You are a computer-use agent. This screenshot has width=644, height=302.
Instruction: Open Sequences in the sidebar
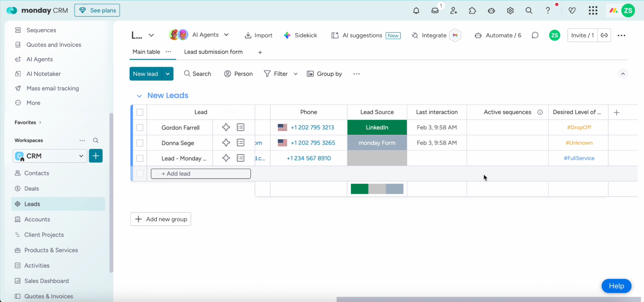[58, 30]
